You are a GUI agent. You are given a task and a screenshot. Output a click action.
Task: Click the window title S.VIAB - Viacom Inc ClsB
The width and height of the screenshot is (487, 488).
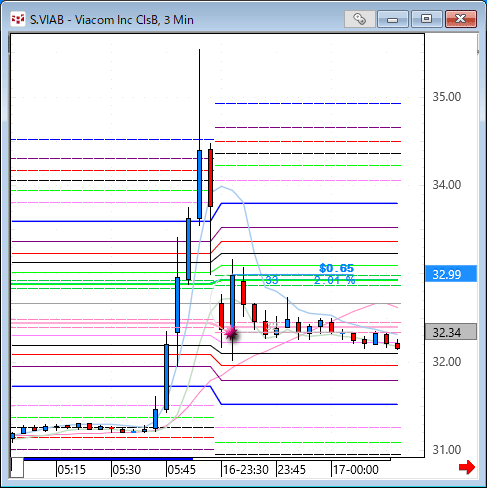[112, 20]
